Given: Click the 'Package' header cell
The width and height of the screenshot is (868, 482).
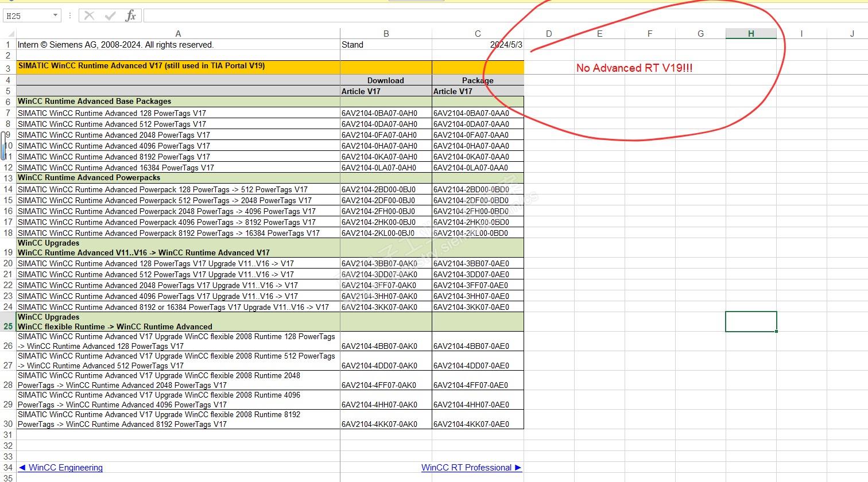Looking at the screenshot, I should point(478,80).
